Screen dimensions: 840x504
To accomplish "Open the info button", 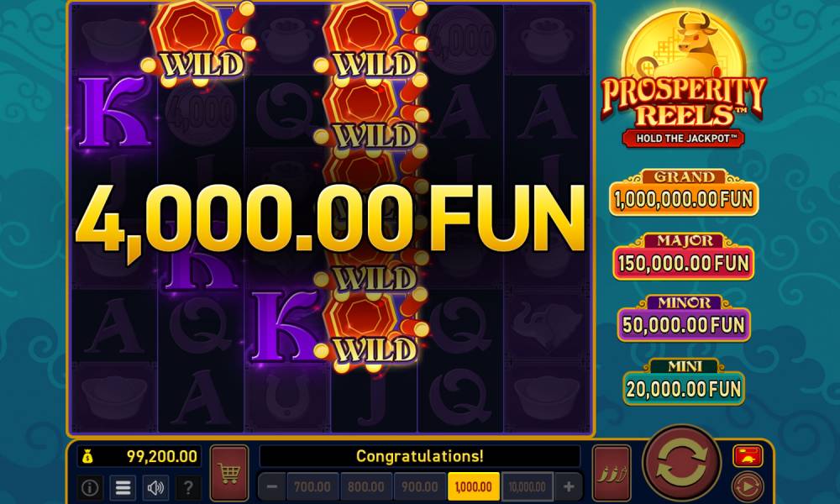I will [90, 487].
